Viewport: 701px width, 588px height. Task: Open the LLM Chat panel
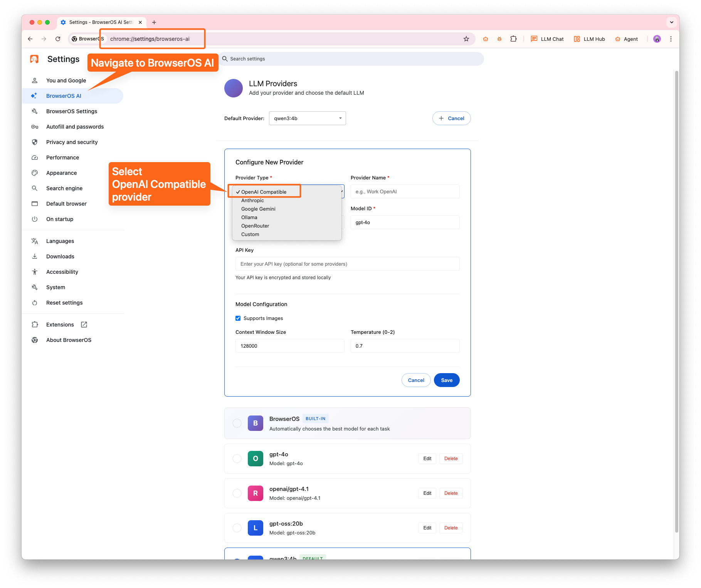(547, 39)
